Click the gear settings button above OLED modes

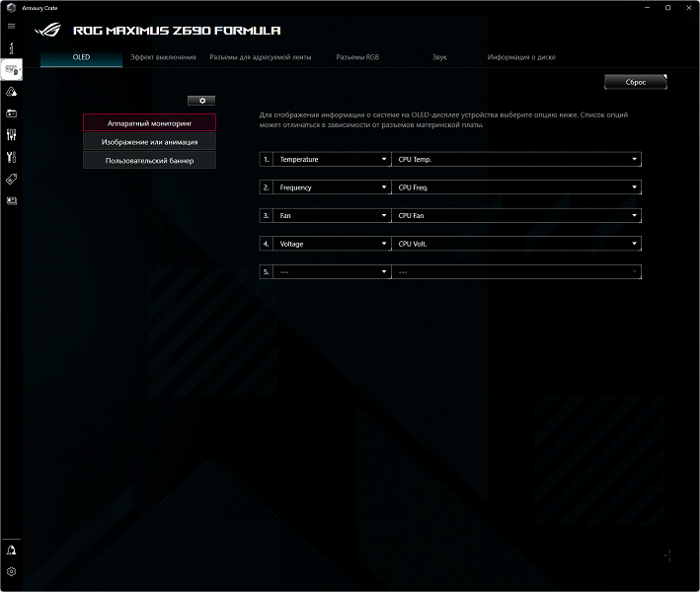(201, 101)
